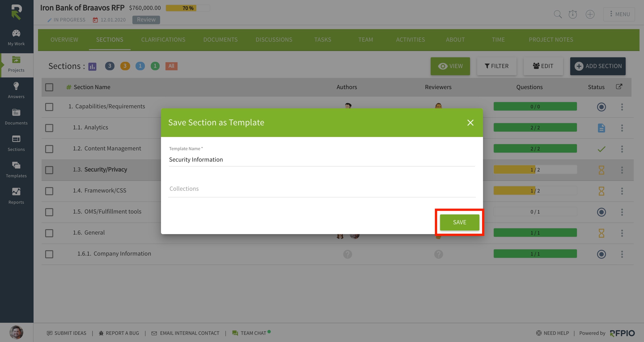Open Answers library in sidebar
Image resolution: width=644 pixels, height=342 pixels.
[16, 91]
